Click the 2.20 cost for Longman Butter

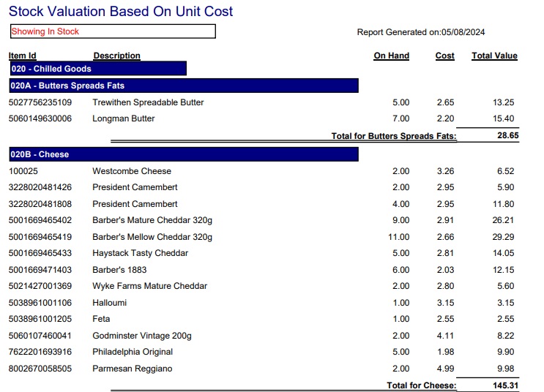445,118
